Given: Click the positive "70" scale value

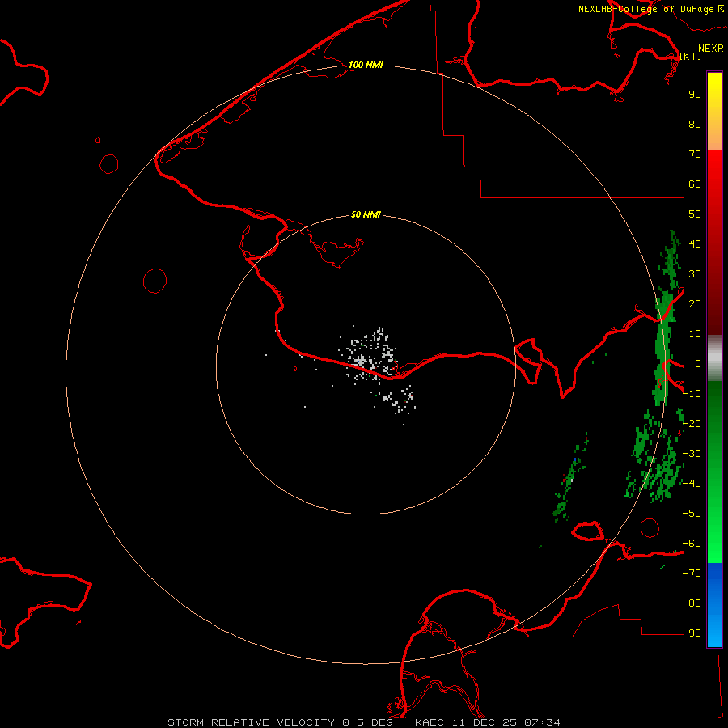Looking at the screenshot, I should (x=695, y=154).
